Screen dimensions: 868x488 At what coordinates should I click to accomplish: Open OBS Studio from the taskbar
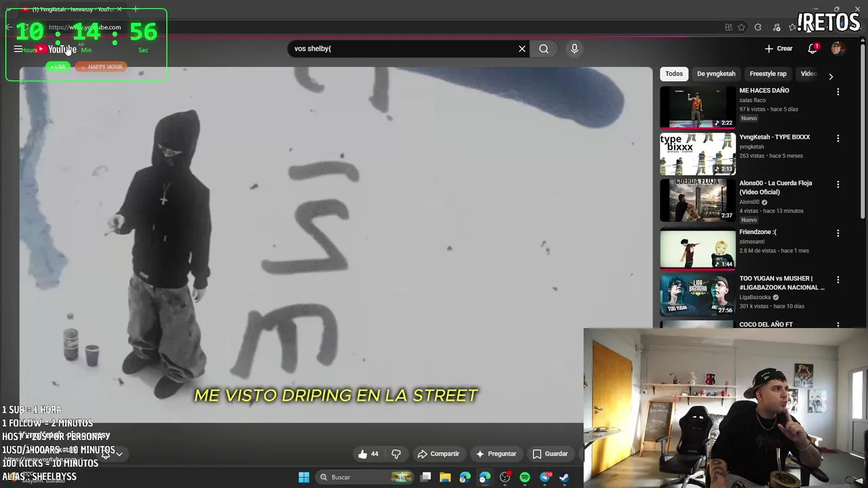point(505,477)
